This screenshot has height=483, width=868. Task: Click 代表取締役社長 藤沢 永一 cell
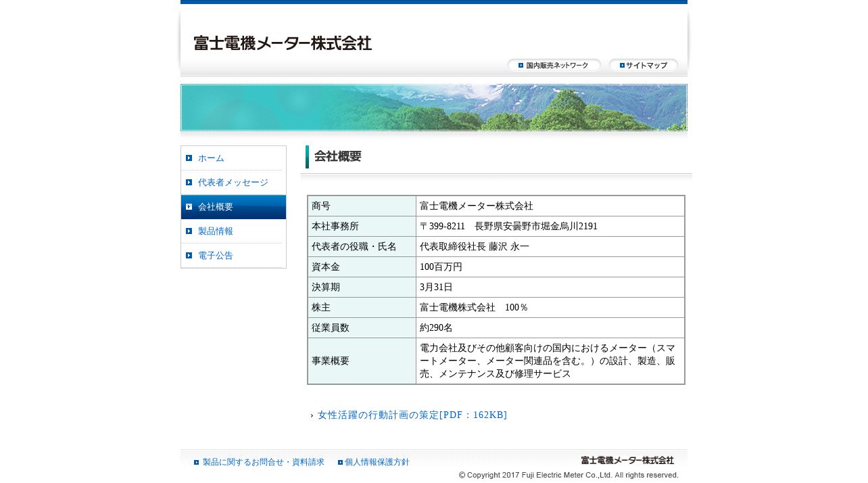550,247
